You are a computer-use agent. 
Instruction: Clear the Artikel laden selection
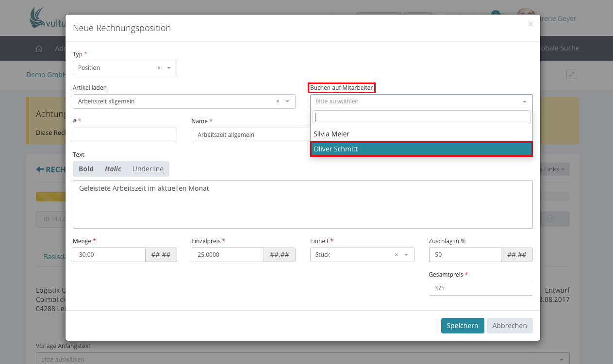tap(278, 101)
